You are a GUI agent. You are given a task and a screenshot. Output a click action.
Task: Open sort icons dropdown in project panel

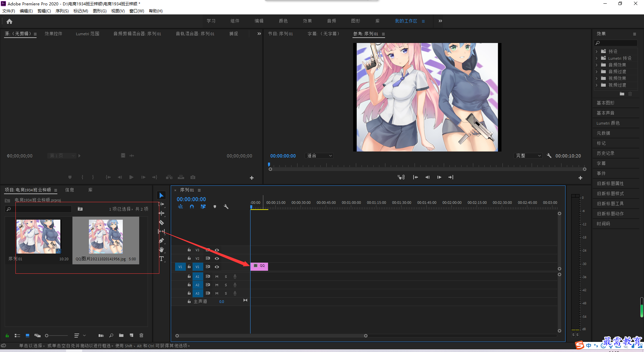pyautogui.click(x=80, y=335)
